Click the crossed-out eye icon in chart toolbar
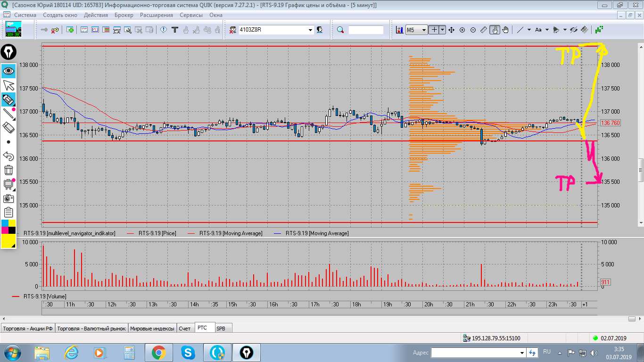 574,30
